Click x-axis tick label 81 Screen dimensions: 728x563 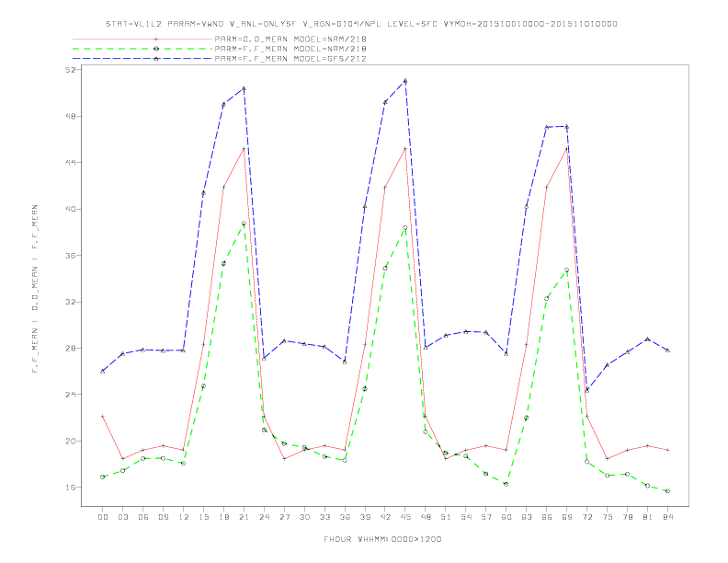click(x=648, y=517)
